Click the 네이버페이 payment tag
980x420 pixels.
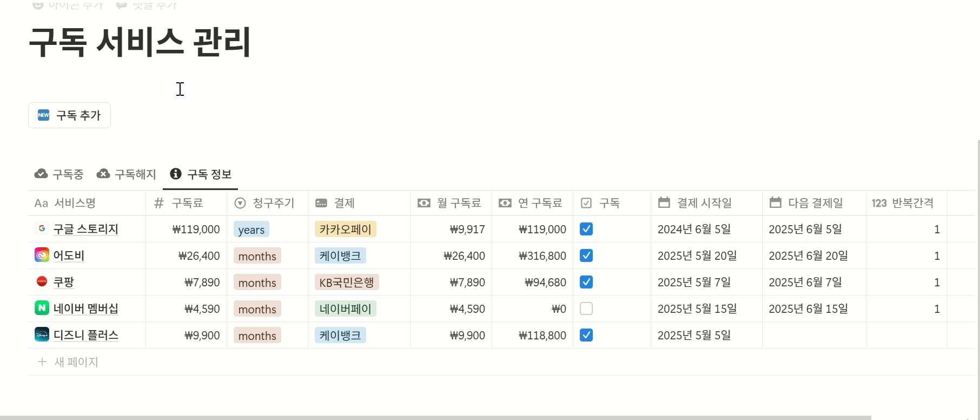tap(346, 309)
